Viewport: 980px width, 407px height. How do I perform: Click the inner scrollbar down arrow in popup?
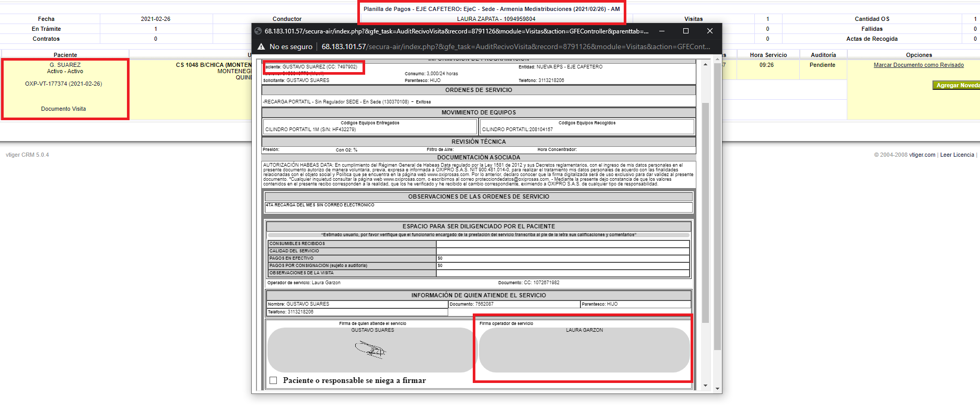tap(705, 386)
